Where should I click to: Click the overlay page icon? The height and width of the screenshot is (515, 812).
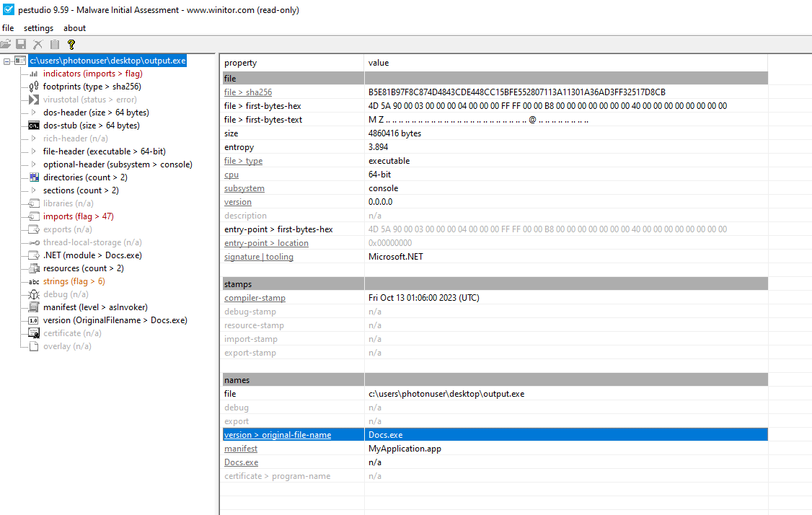click(x=34, y=346)
